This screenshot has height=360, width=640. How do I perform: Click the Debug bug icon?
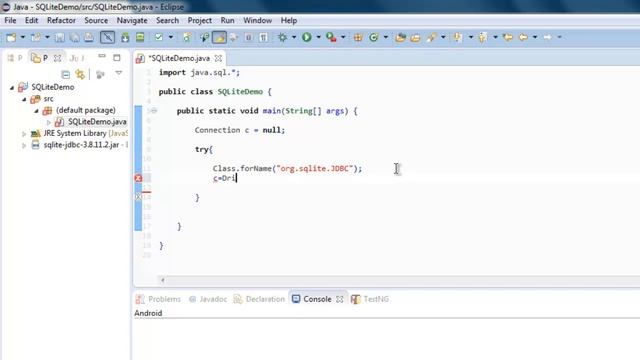coord(282,38)
